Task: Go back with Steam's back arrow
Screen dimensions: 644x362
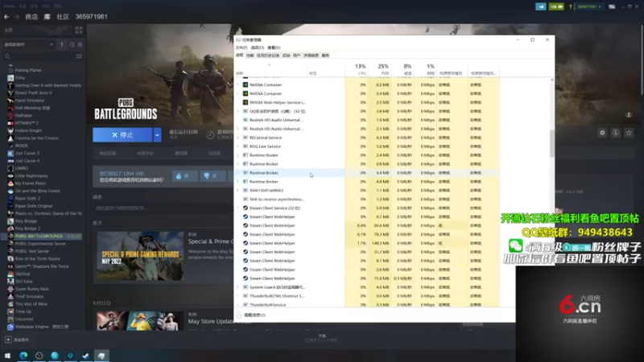Action: coord(6,17)
